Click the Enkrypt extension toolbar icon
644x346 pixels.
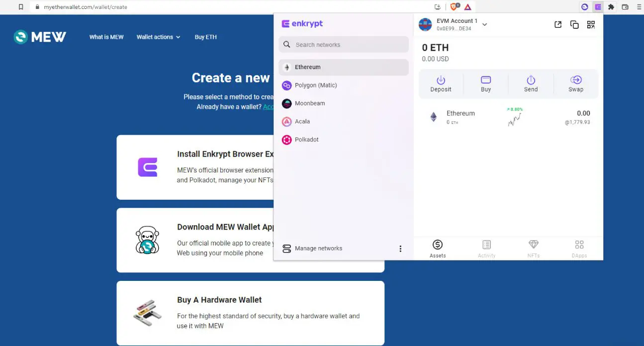click(598, 7)
